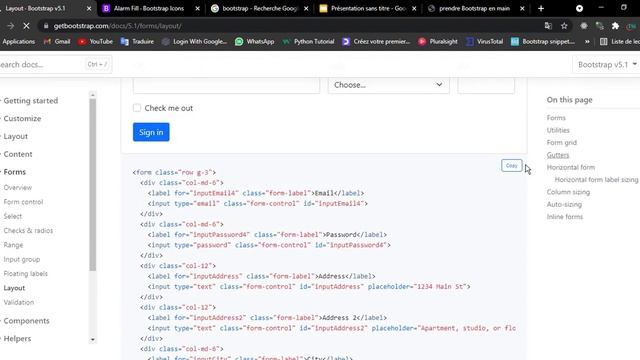Go to Form grid in On this page
Viewport: 640px width, 360px height.
[x=562, y=142]
